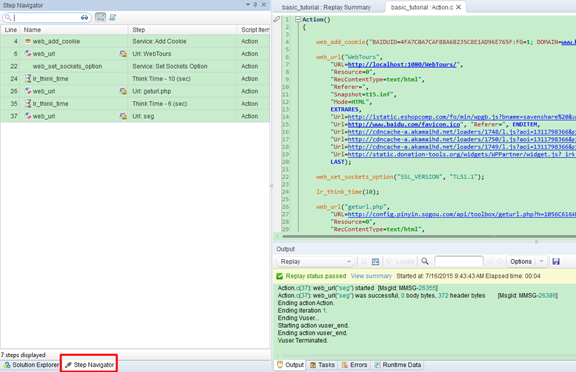Focus the Output search text field
Viewport: 576px width, 372px height.
click(x=458, y=261)
